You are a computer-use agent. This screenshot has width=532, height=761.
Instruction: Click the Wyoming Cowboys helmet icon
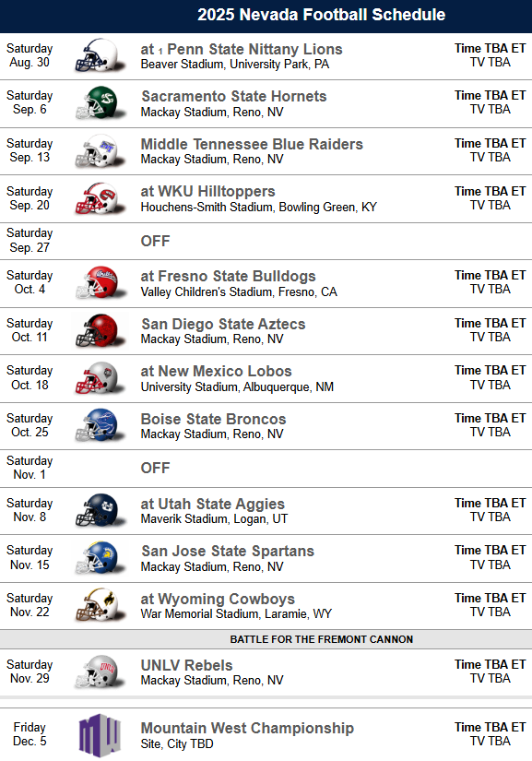tap(99, 605)
